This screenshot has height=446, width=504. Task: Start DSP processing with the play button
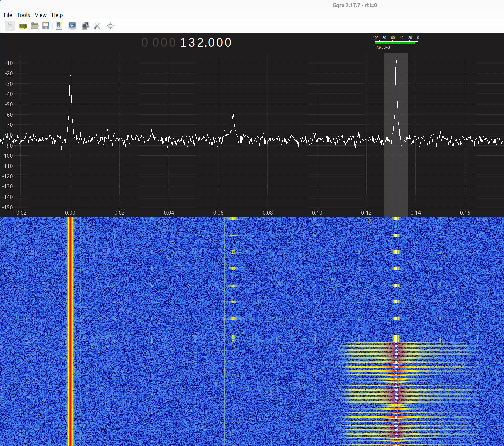pyautogui.click(x=10, y=26)
